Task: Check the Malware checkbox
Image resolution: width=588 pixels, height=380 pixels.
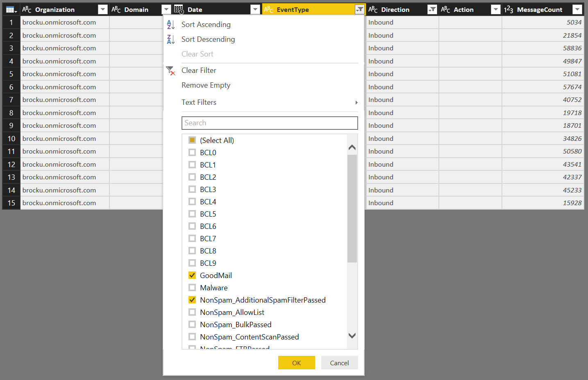Action: [192, 287]
